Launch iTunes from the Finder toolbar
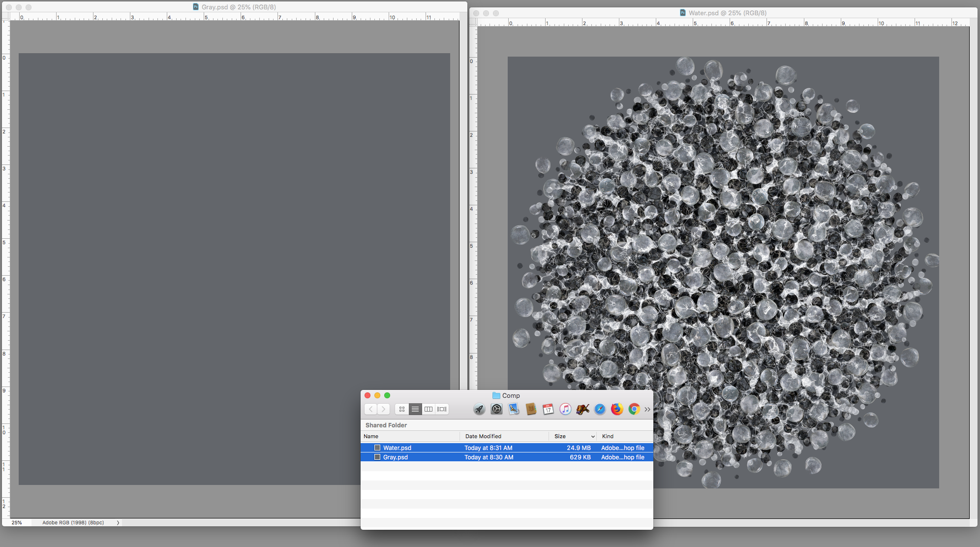Viewport: 980px width, 547px height. (565, 409)
